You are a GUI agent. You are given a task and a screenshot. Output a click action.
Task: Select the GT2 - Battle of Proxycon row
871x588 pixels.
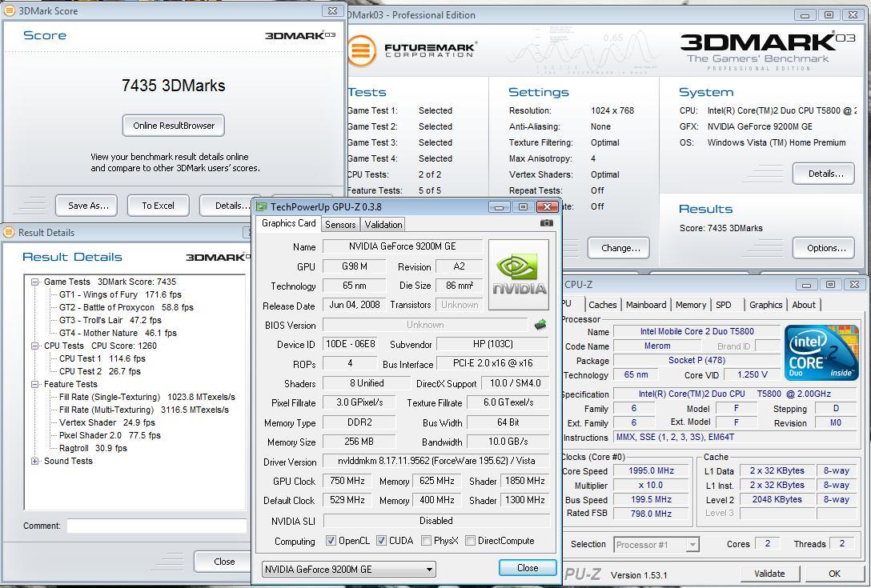(126, 308)
